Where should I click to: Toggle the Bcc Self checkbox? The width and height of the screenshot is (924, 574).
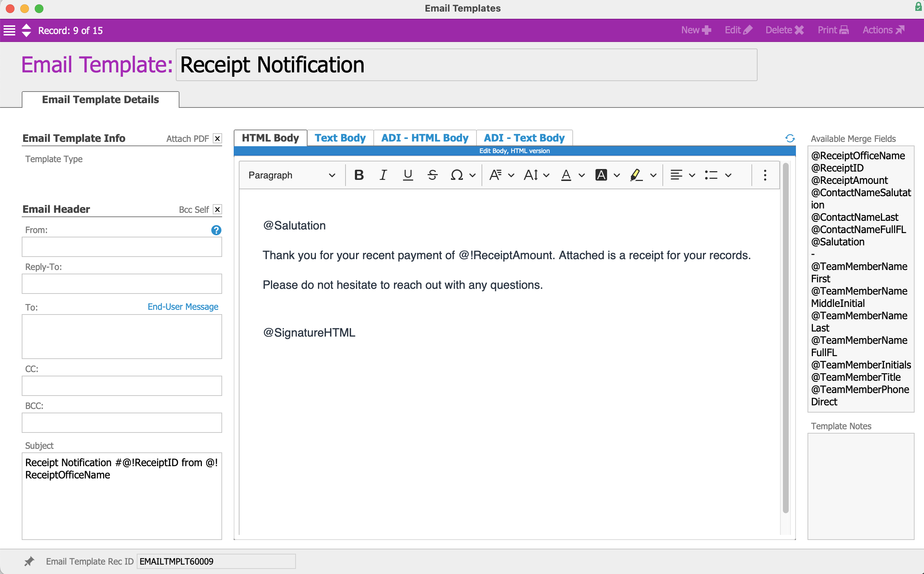(217, 210)
